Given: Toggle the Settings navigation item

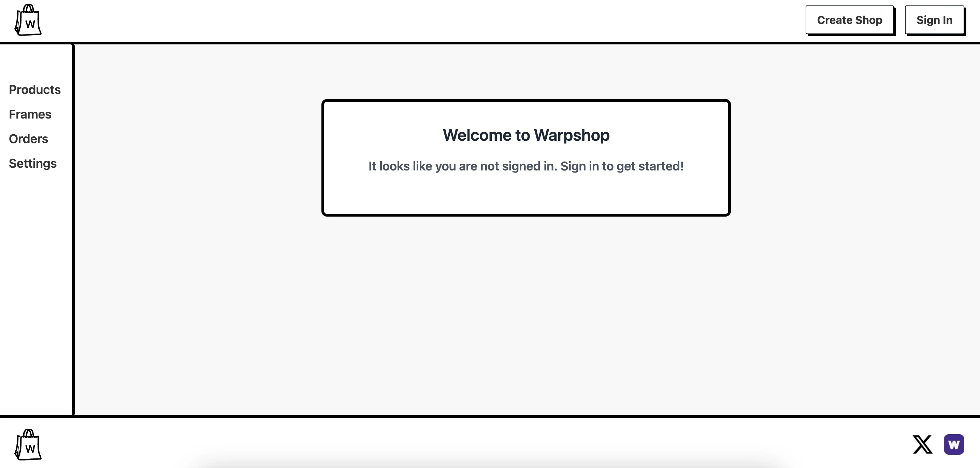Looking at the screenshot, I should pyautogui.click(x=32, y=163).
